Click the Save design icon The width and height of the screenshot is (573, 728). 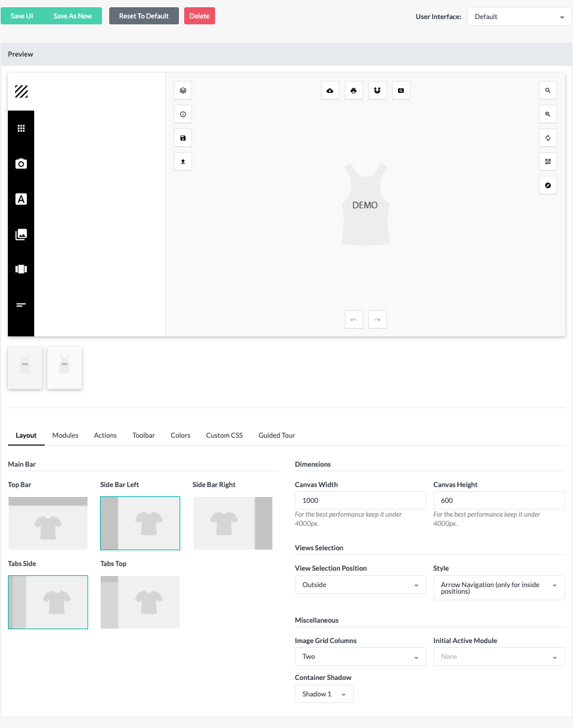point(182,138)
